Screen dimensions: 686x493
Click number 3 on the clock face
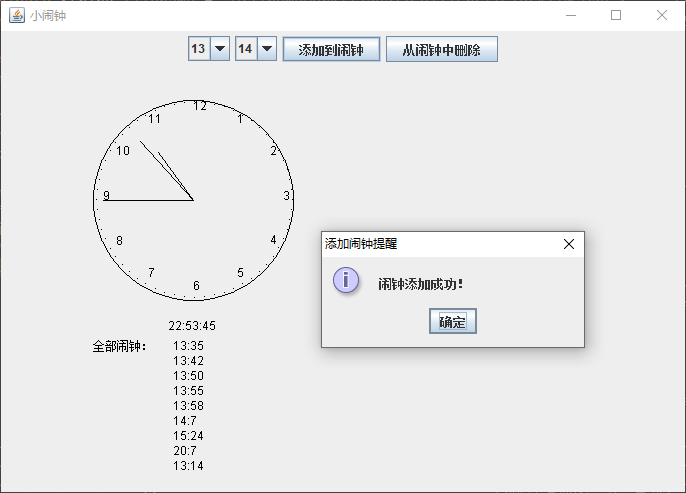[286, 196]
